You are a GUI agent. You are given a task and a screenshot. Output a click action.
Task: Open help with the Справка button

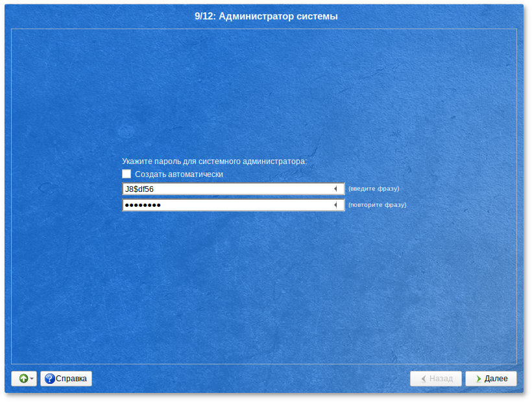tap(66, 378)
